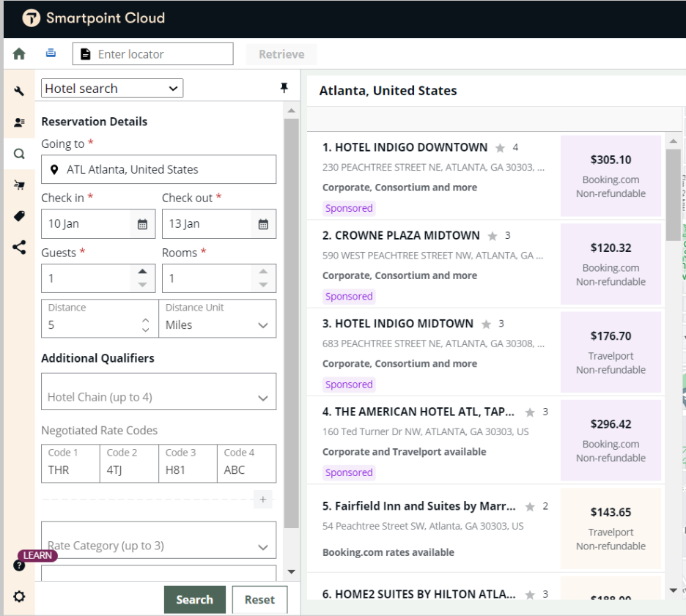Click the Going to destination field

[x=159, y=169]
